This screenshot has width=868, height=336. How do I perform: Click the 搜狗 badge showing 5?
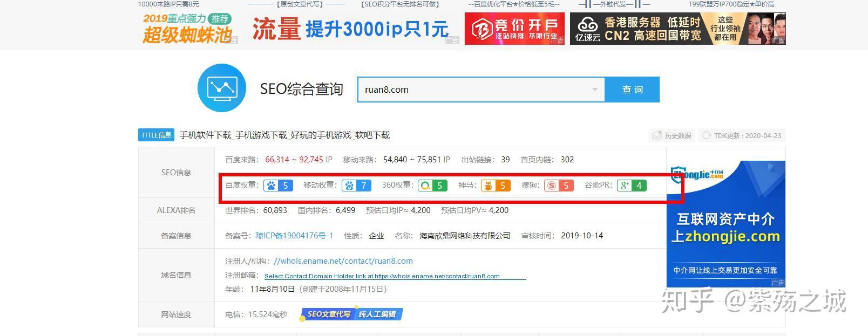pos(559,186)
